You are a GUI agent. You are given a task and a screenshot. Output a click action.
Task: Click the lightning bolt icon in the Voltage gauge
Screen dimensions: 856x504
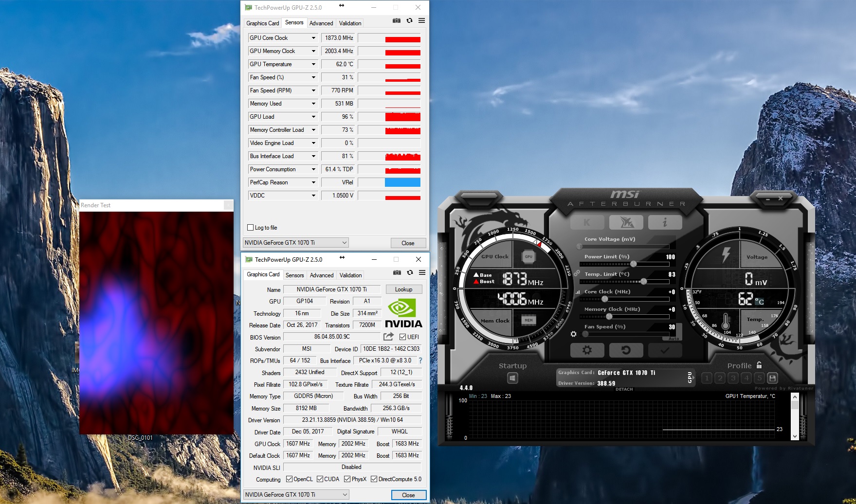tap(726, 254)
